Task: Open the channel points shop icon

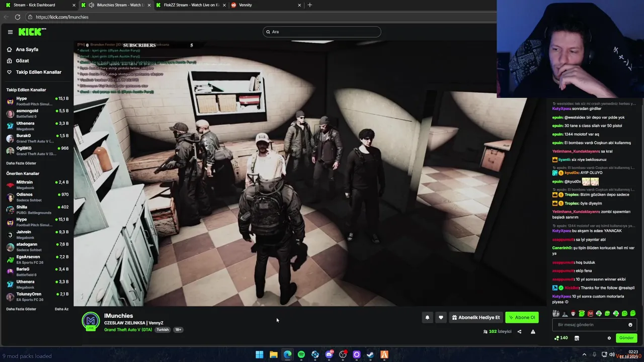Action: pyautogui.click(x=577, y=338)
